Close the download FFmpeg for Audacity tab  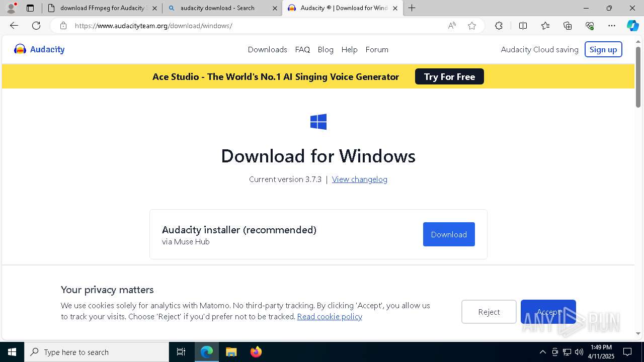coord(154,8)
